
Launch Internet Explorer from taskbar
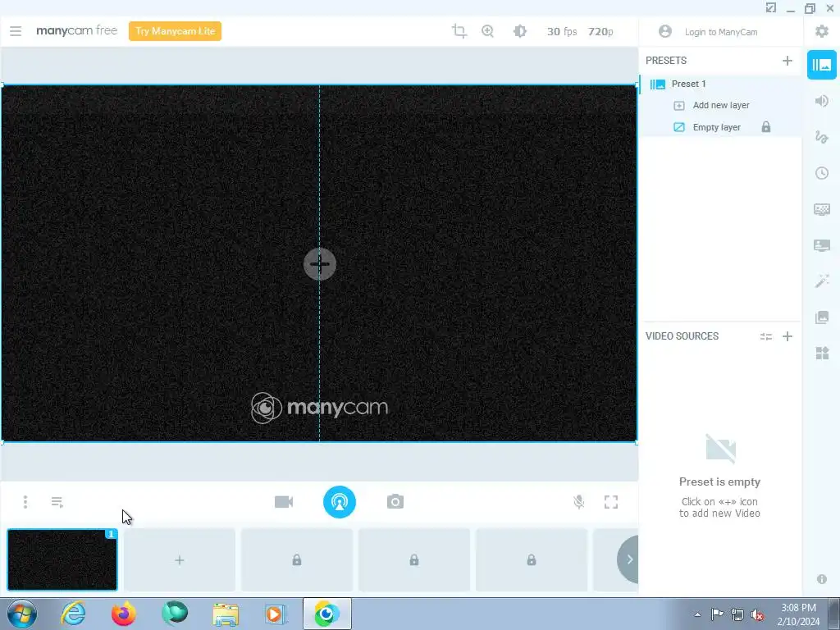pos(73,614)
